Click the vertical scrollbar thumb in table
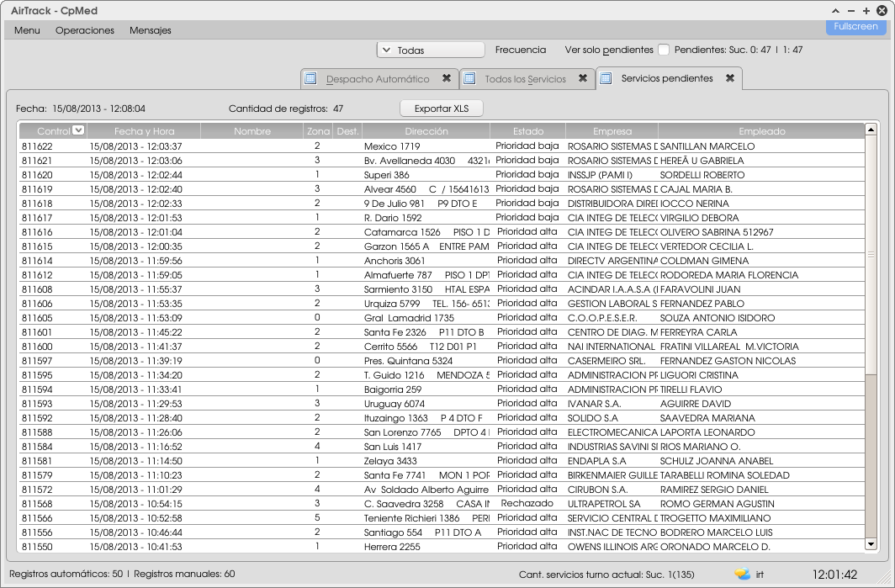895x588 pixels. 871,255
